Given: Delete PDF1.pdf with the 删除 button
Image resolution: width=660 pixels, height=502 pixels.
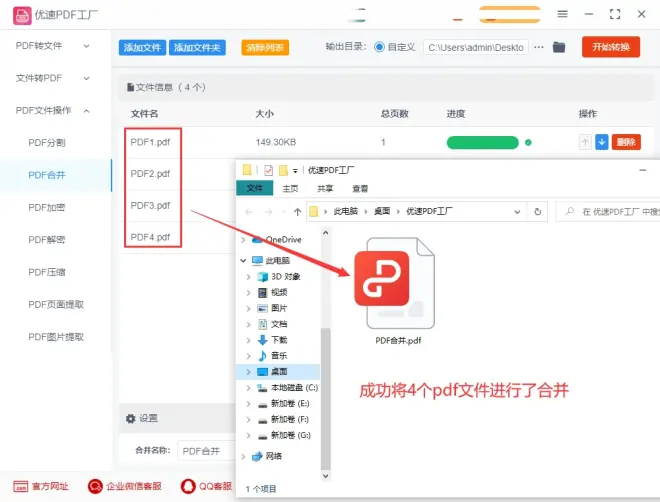Looking at the screenshot, I should [626, 142].
